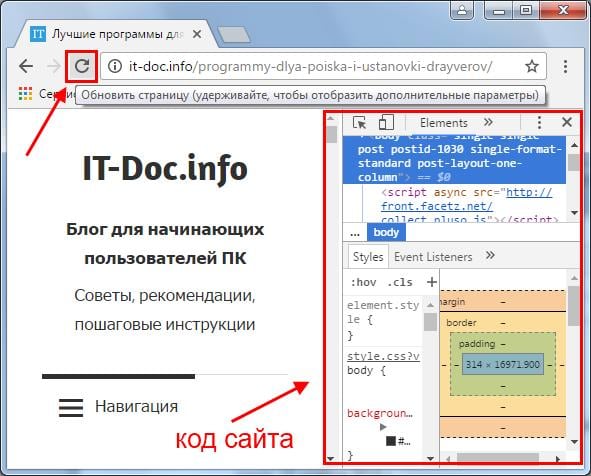Toggle the :hov element state option

pyautogui.click(x=363, y=282)
